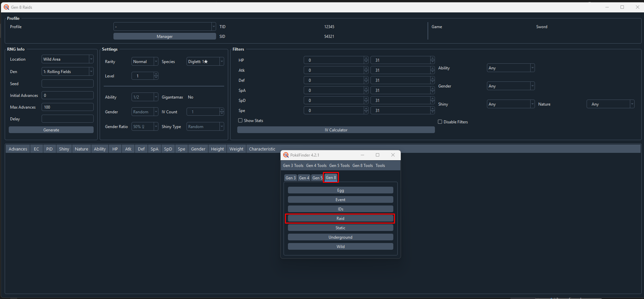The width and height of the screenshot is (644, 299).
Task: Maximize the PokéFinder window
Action: coord(378,155)
